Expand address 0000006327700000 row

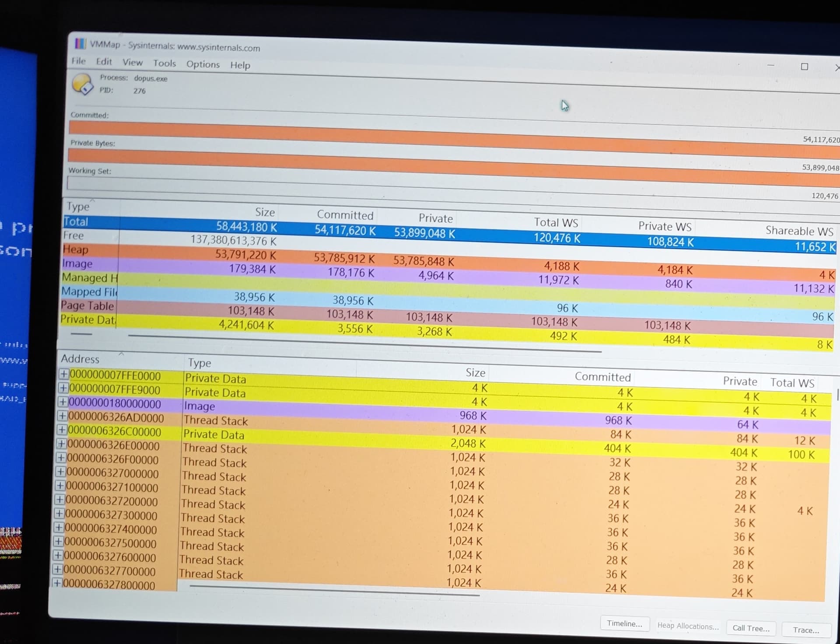pyautogui.click(x=57, y=570)
